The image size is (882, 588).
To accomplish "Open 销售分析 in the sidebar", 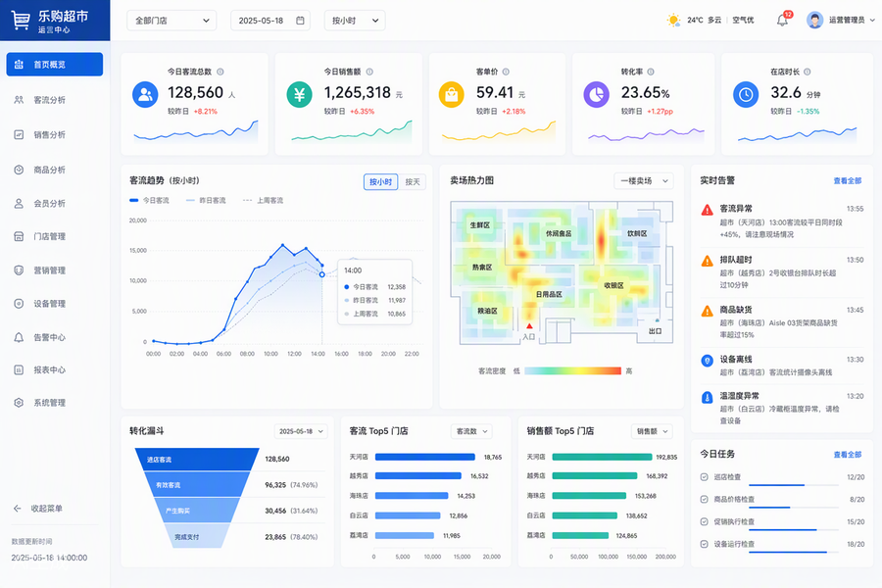I will (x=55, y=135).
